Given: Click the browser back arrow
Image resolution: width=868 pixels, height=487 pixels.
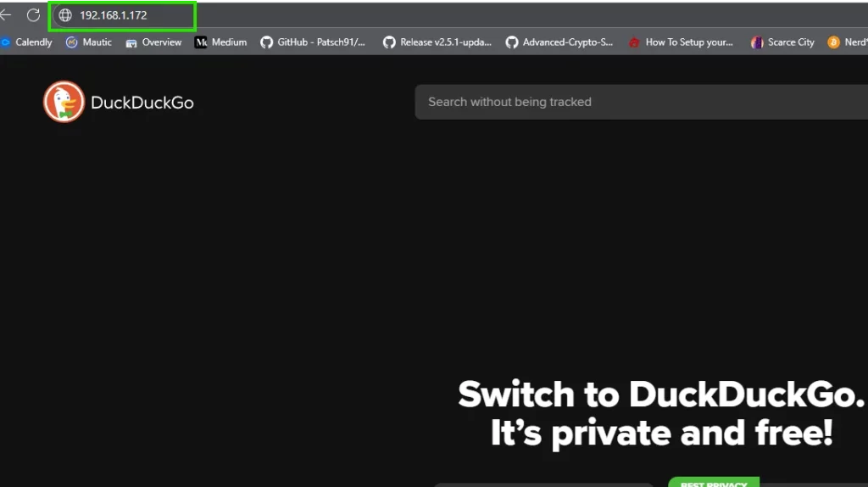Looking at the screenshot, I should point(6,15).
